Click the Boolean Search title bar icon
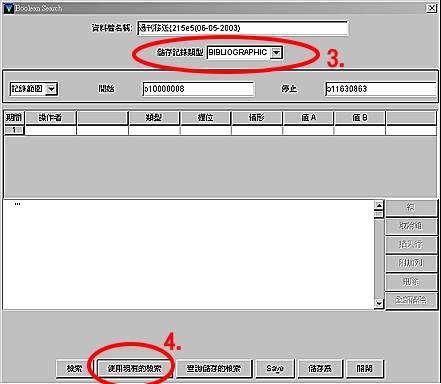The image size is (441, 384). (x=9, y=8)
